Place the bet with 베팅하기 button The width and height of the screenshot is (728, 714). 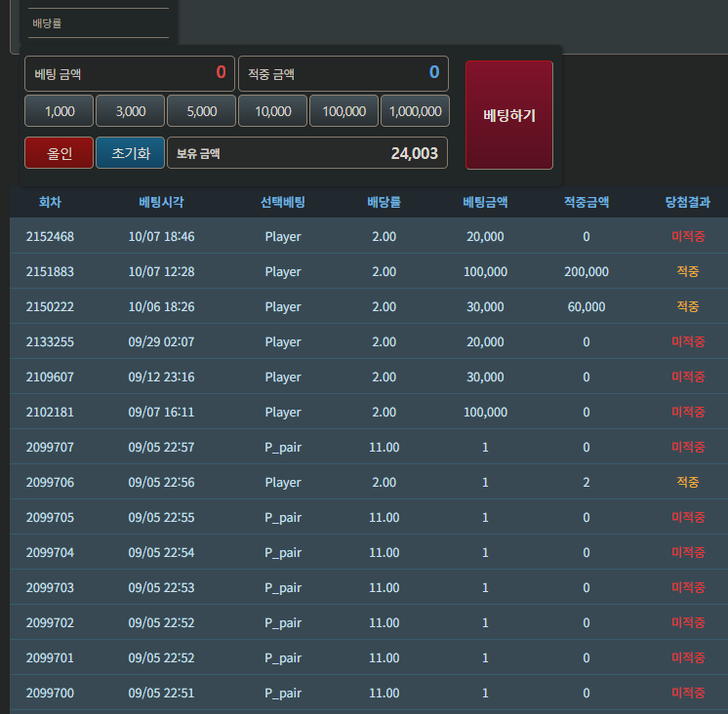[x=509, y=115]
